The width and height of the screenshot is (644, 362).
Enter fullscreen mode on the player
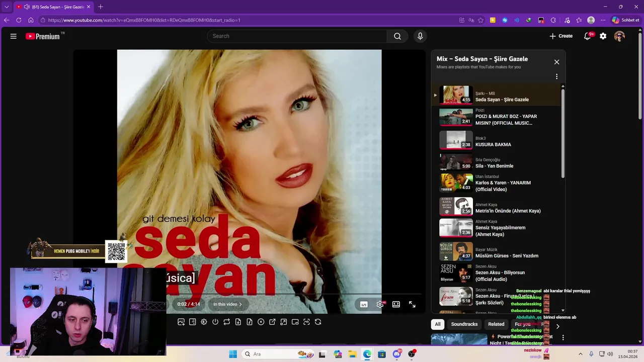[412, 304]
